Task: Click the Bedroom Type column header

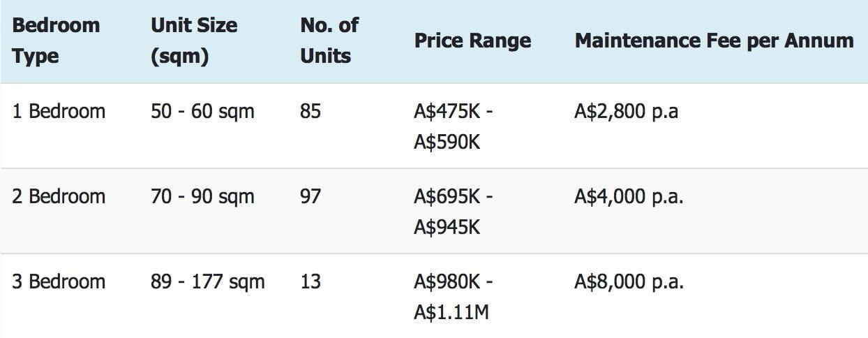Action: 56,41
